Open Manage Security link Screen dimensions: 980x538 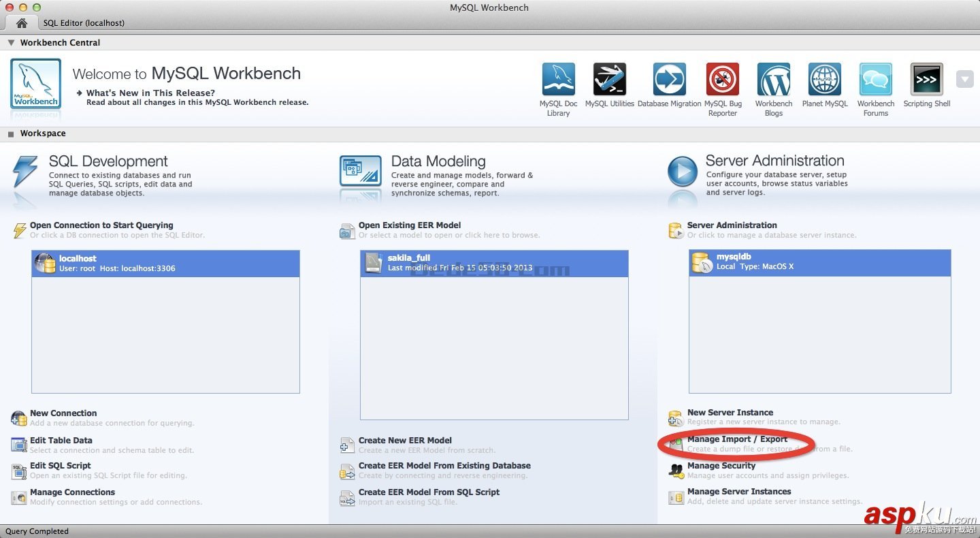coord(721,466)
